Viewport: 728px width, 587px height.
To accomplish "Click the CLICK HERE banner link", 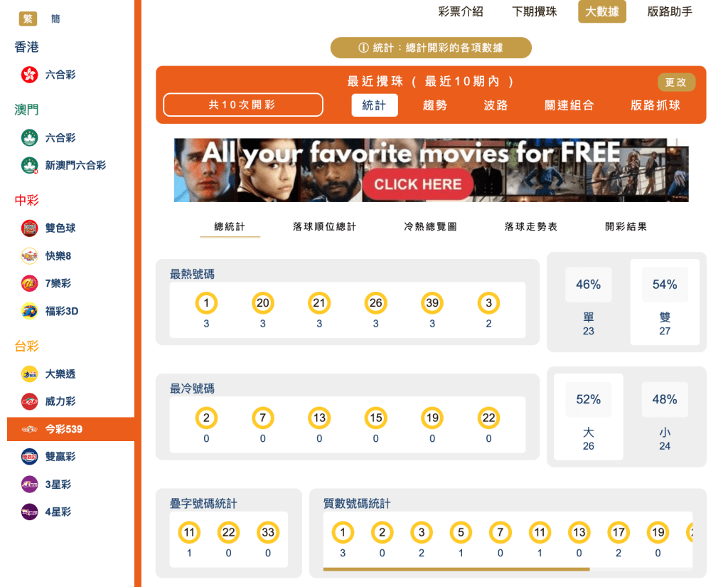I will click(x=417, y=184).
